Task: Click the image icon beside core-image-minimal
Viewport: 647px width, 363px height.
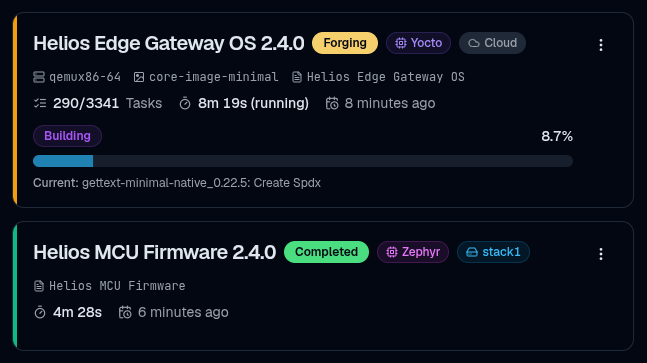Action: (139, 77)
